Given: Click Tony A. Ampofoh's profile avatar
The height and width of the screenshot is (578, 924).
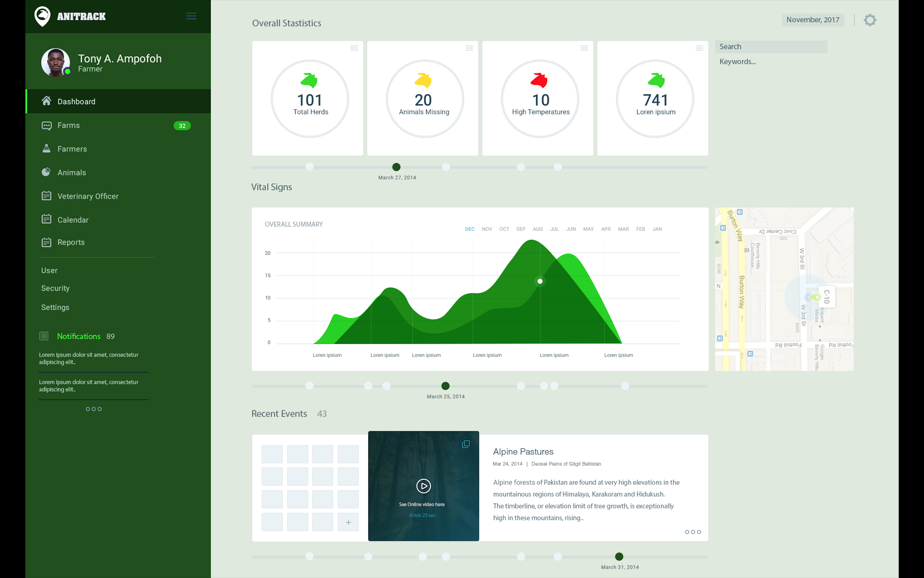Looking at the screenshot, I should coord(56,62).
